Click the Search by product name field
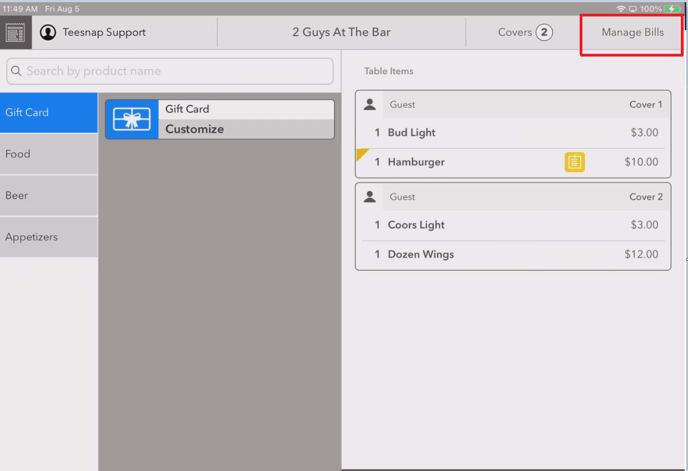The height and width of the screenshot is (471, 688). point(170,71)
